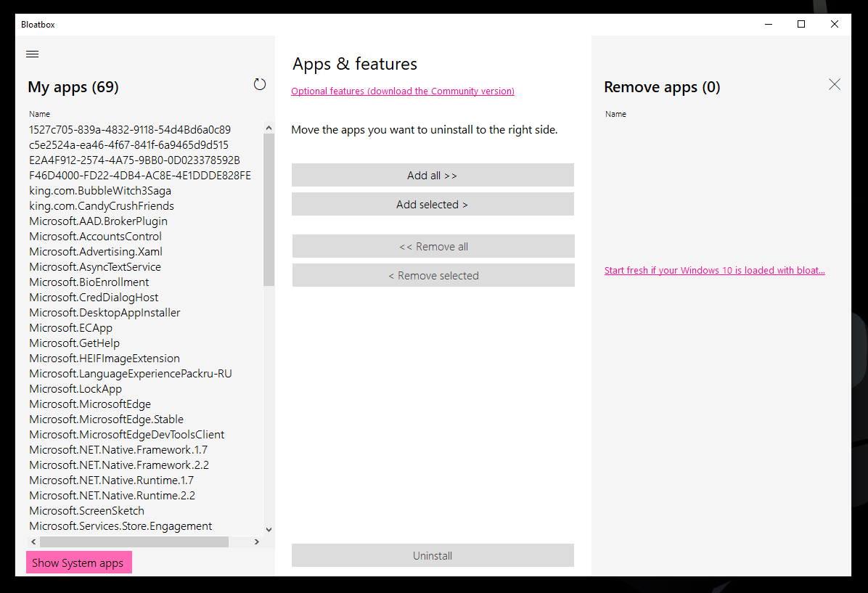This screenshot has height=593, width=868.
Task: Select Microsoft.CredDialogHost
Action: tap(94, 298)
